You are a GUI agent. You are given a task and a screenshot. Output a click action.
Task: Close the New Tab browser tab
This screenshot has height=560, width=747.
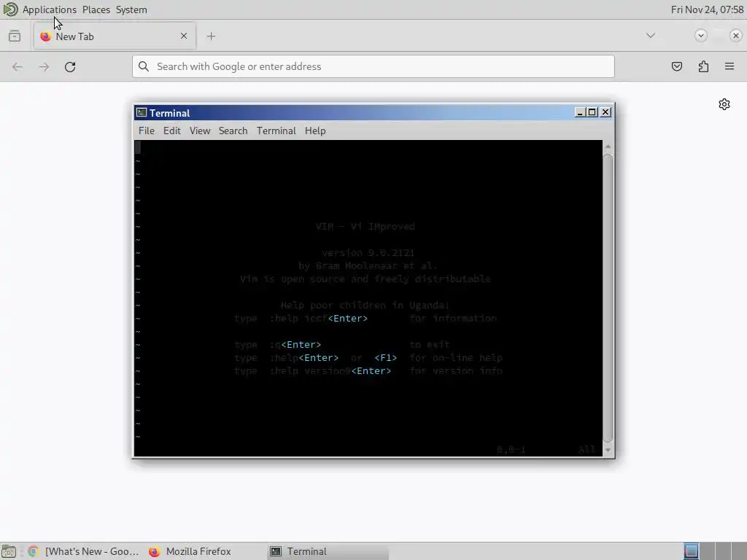(183, 36)
